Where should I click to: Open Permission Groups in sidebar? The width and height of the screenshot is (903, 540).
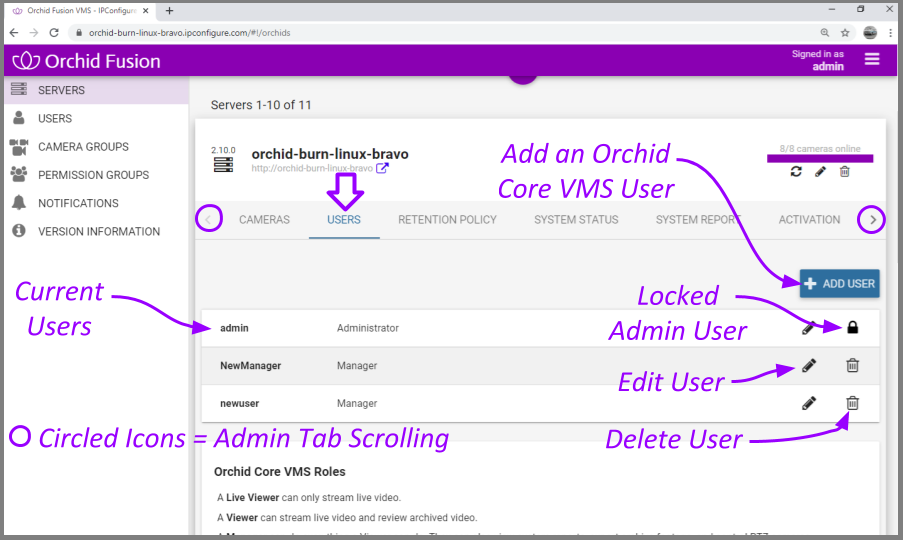pos(96,174)
